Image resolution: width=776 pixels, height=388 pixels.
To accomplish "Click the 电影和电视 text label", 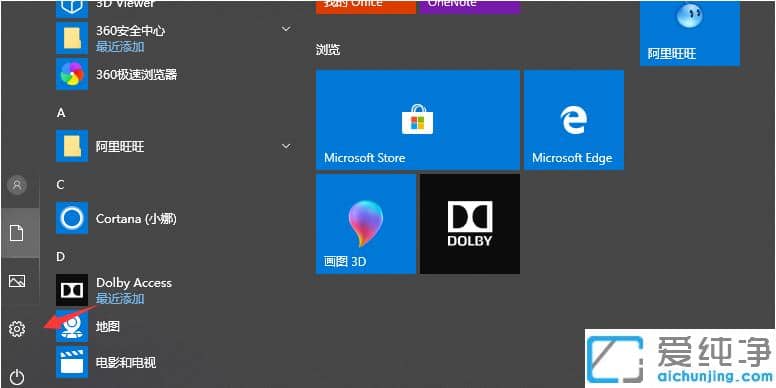I will click(126, 363).
